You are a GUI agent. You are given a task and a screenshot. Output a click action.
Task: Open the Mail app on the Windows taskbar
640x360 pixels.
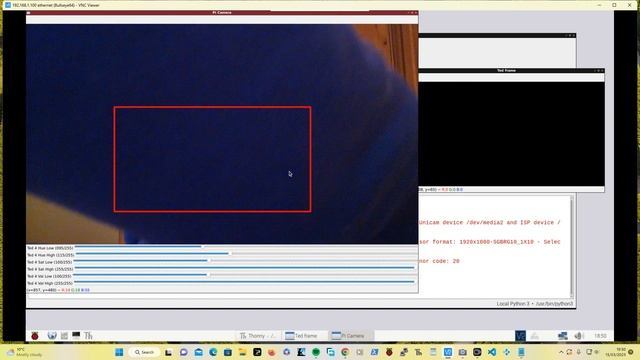pyautogui.click(x=198, y=352)
